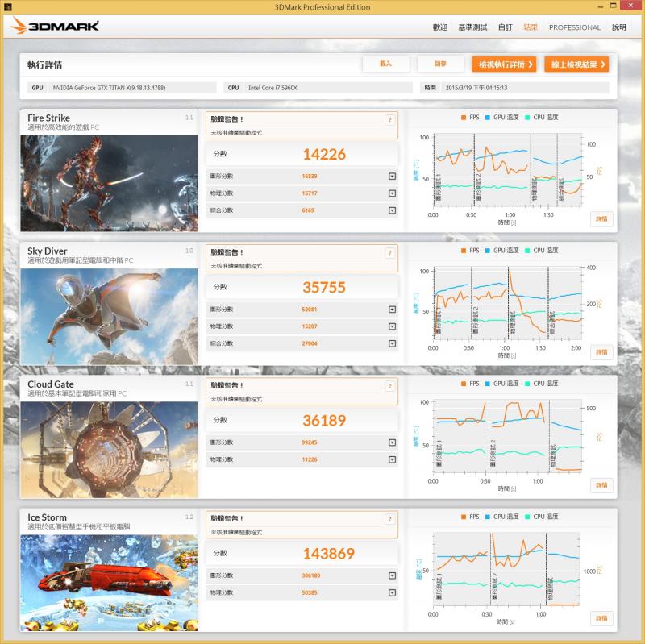
Task: Expand Cloud Gate graphics score 99245
Action: tap(392, 442)
